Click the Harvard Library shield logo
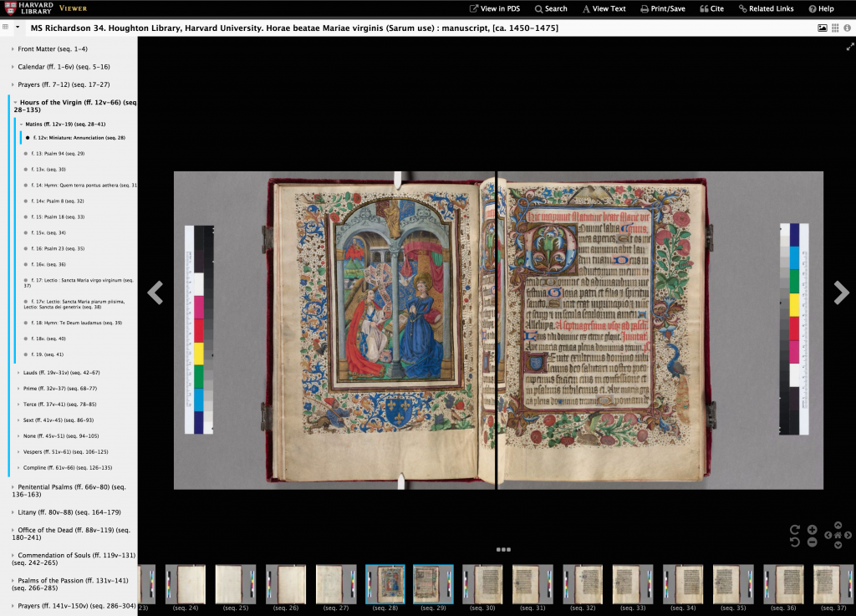 [9, 8]
